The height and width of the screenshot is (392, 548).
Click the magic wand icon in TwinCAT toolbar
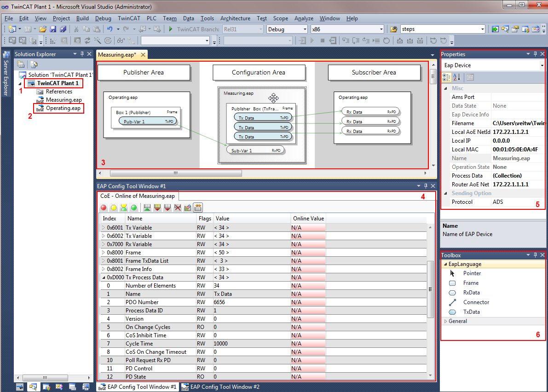98,40
